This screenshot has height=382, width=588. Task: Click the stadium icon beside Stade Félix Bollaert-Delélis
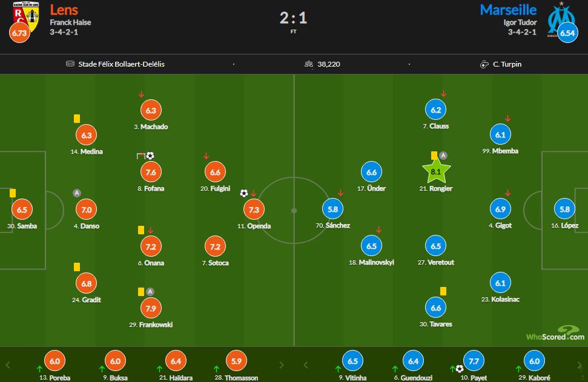(70, 64)
